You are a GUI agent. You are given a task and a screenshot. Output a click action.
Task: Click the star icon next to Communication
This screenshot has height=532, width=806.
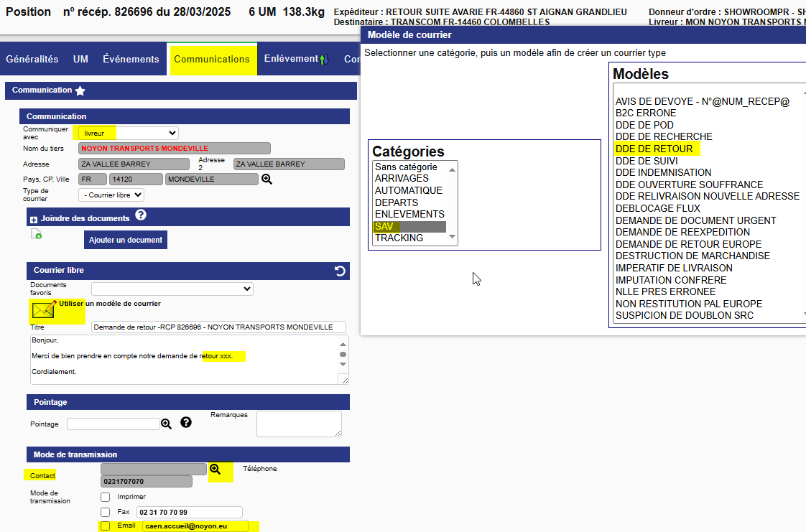pos(80,91)
